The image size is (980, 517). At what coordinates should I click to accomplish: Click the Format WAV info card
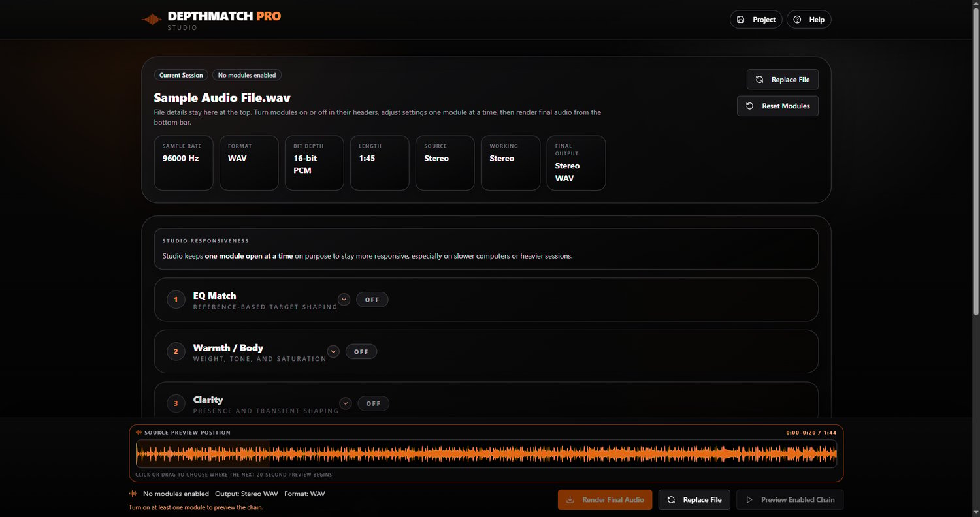coord(249,163)
